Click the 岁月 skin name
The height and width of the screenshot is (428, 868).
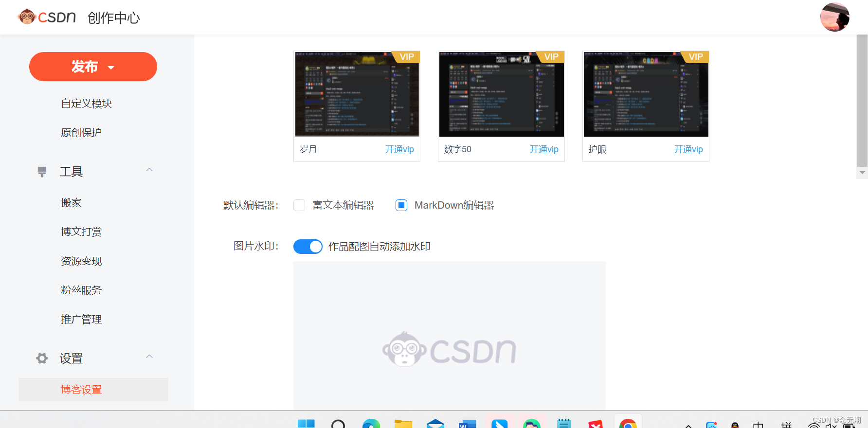pos(308,149)
